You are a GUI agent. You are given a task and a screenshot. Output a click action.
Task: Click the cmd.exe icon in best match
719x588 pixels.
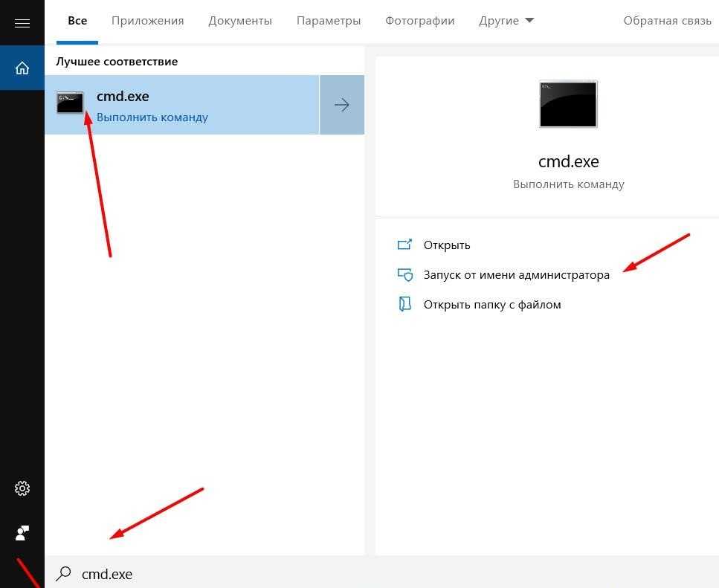tap(71, 103)
